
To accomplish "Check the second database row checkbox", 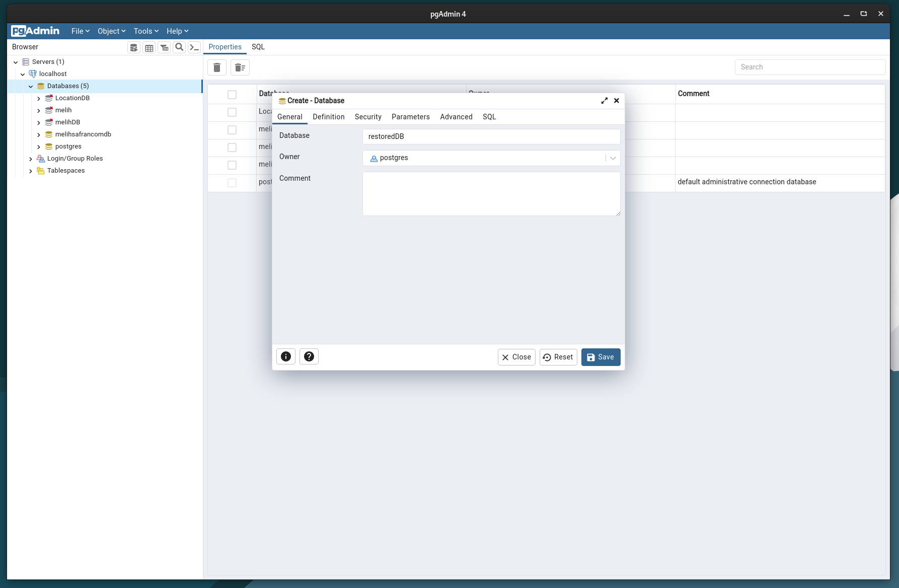I will tap(232, 130).
